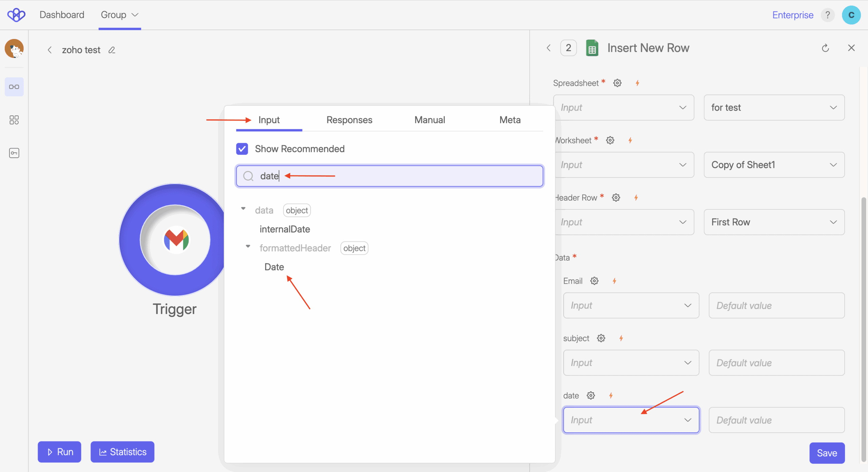Click the step number 2 badge
868x472 pixels.
(569, 48)
